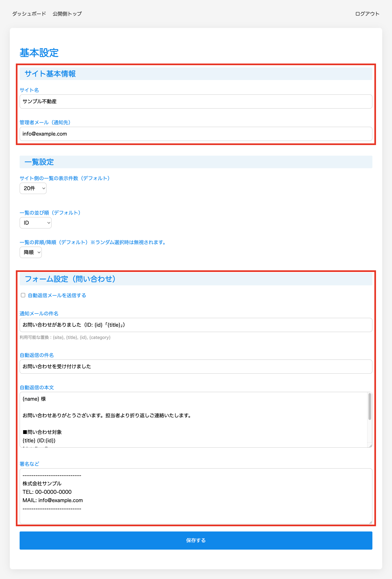Expand the ID sort order dropdown
This screenshot has height=579, width=392.
(36, 223)
